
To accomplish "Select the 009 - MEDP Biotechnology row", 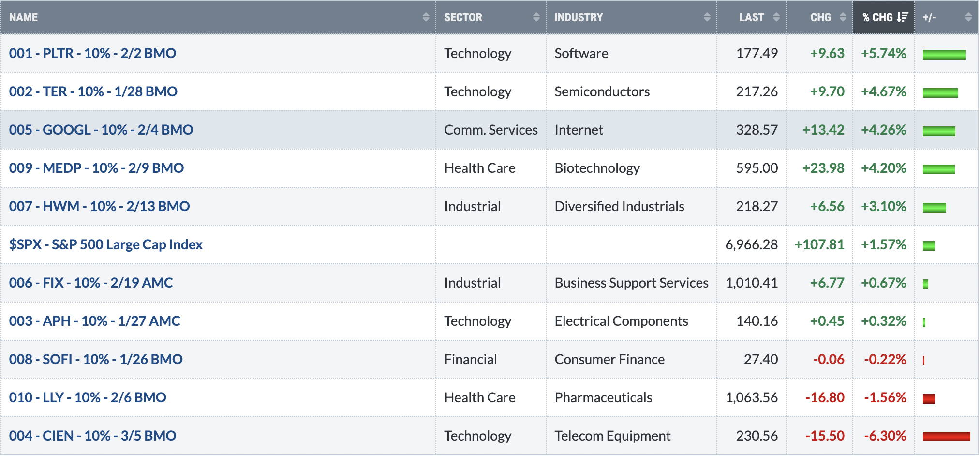I will [x=490, y=168].
